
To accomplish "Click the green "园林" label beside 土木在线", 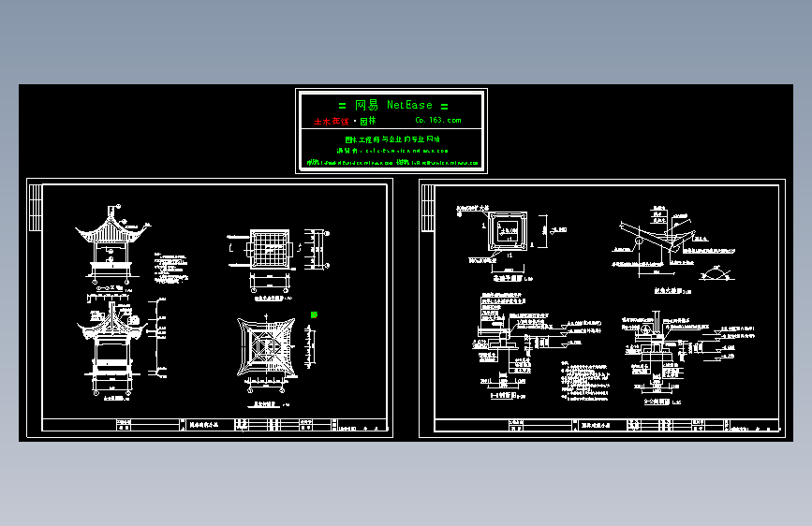I will coord(368,121).
